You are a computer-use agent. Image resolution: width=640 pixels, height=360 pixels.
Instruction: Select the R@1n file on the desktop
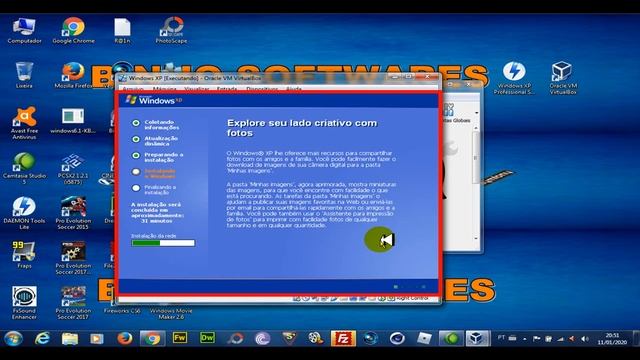(x=122, y=31)
